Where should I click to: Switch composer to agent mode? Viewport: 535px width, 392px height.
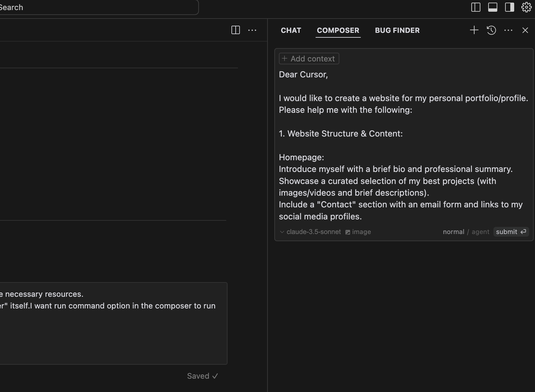pos(480,232)
